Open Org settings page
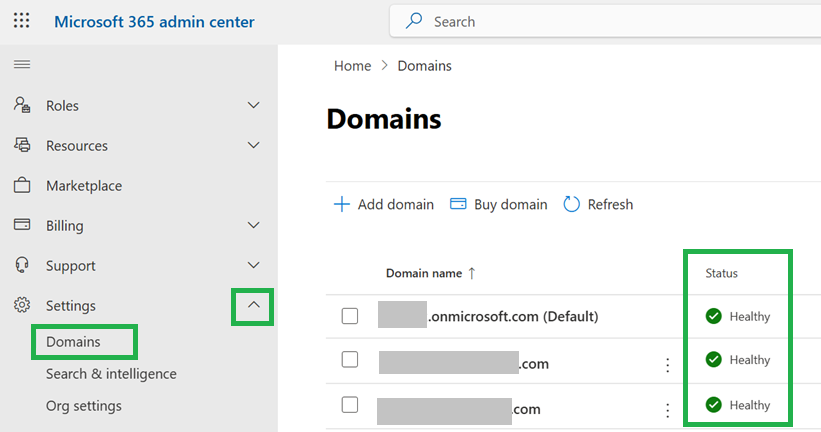The height and width of the screenshot is (432, 821). point(84,406)
